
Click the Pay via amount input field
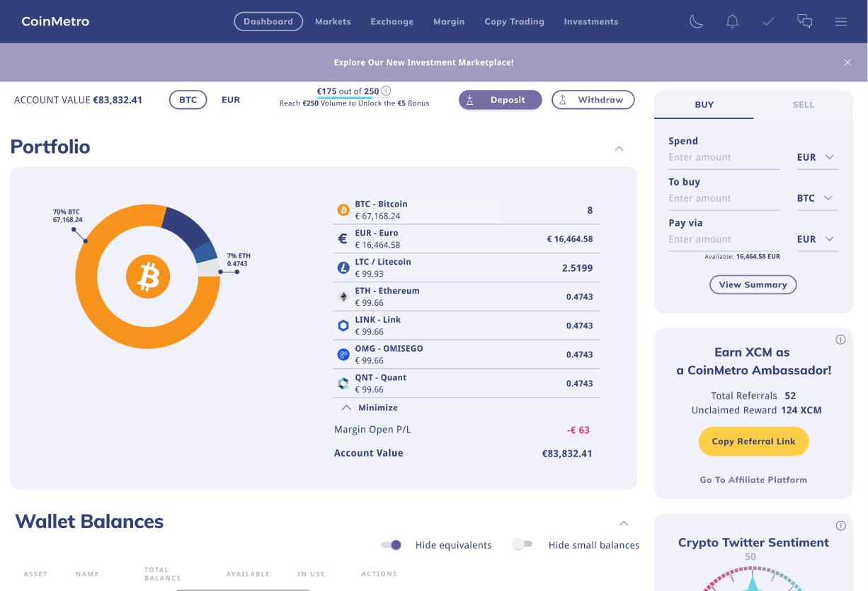pyautogui.click(x=724, y=240)
